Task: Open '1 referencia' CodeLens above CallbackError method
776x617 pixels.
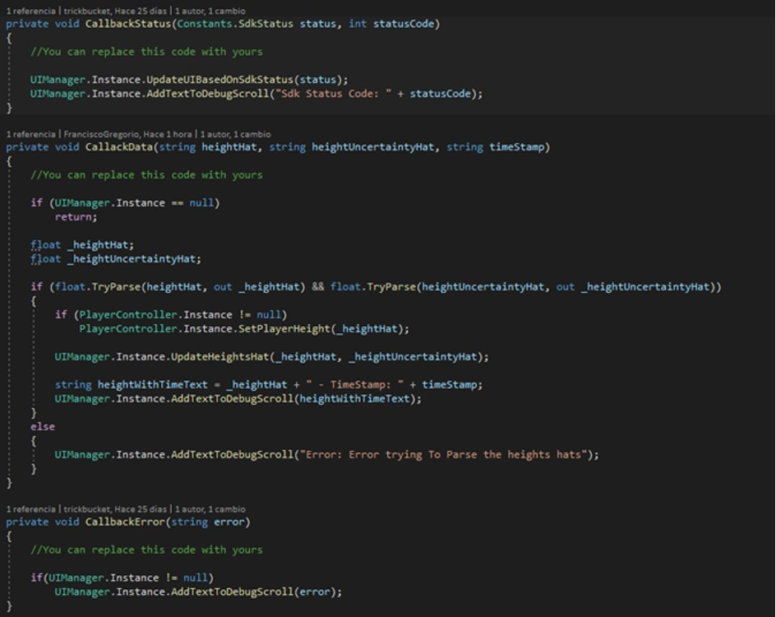Action: [29, 509]
